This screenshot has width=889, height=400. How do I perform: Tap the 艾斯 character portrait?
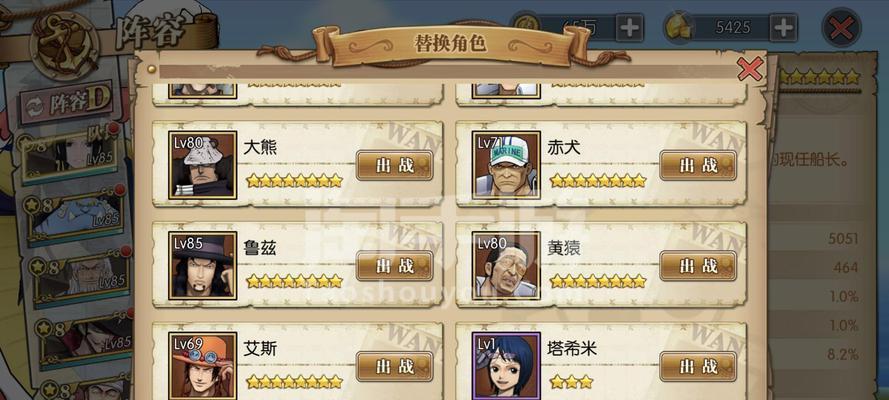point(202,366)
